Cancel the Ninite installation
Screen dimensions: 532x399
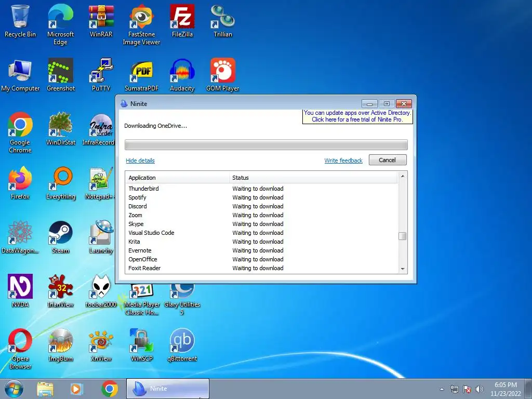tap(388, 160)
